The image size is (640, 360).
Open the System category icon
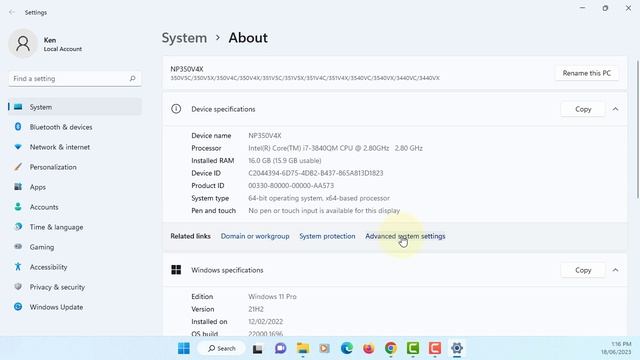tap(18, 107)
